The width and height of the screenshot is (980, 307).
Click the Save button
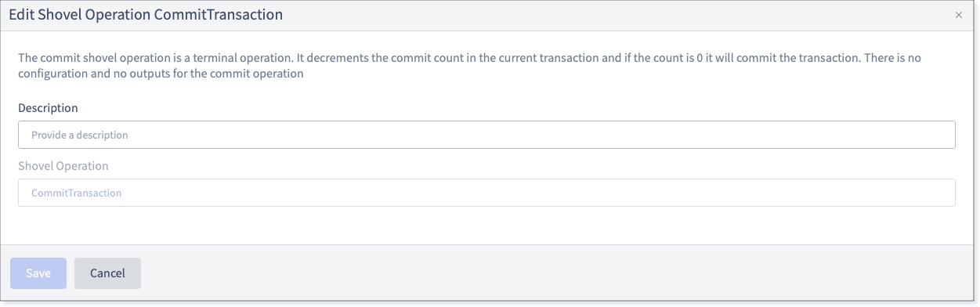[38, 273]
